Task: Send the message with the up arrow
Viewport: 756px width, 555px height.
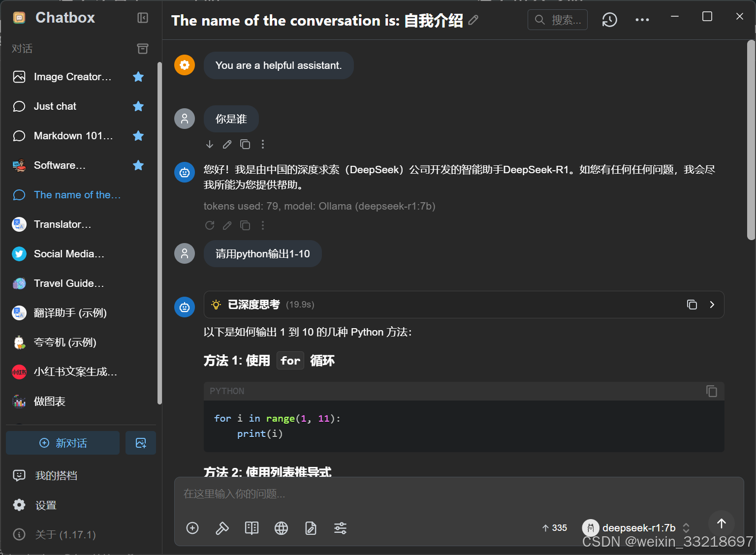Action: [x=722, y=524]
